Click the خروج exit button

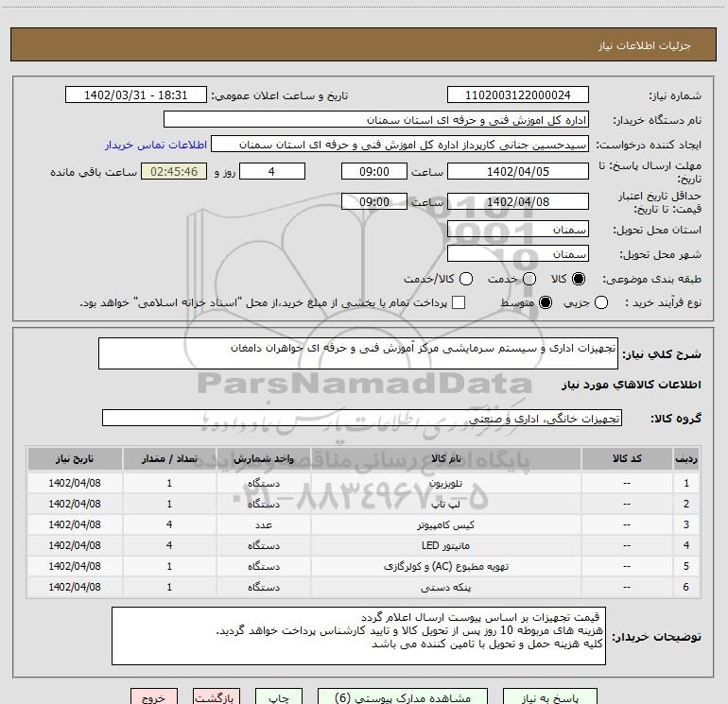tap(154, 697)
